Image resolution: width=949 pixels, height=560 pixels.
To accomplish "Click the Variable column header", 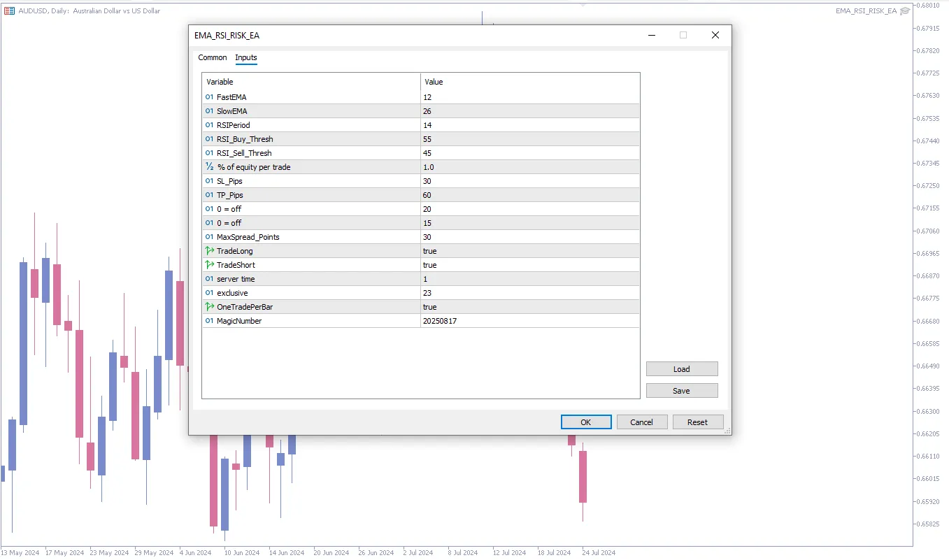I will pos(311,82).
